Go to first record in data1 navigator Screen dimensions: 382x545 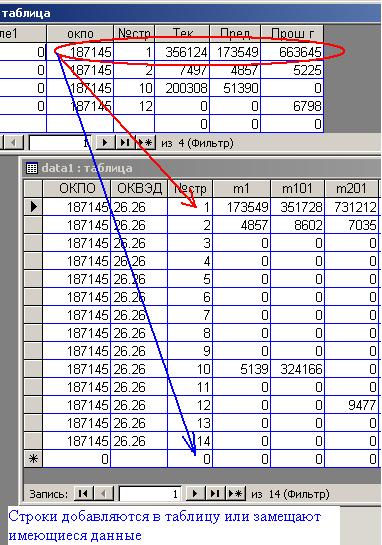(x=83, y=493)
